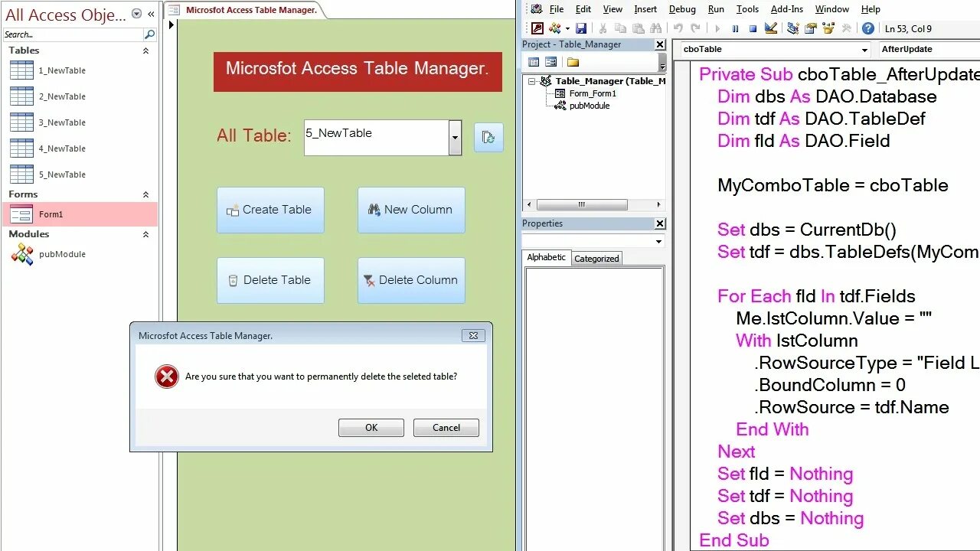
Task: Collapse the Forms group in navigation pane
Action: pyautogui.click(x=145, y=194)
